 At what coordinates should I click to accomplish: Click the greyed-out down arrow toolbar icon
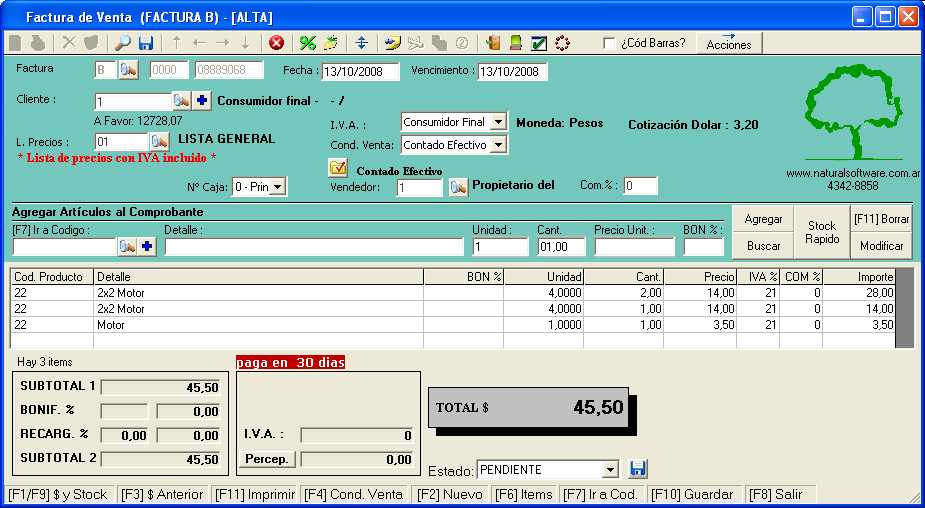[x=246, y=42]
